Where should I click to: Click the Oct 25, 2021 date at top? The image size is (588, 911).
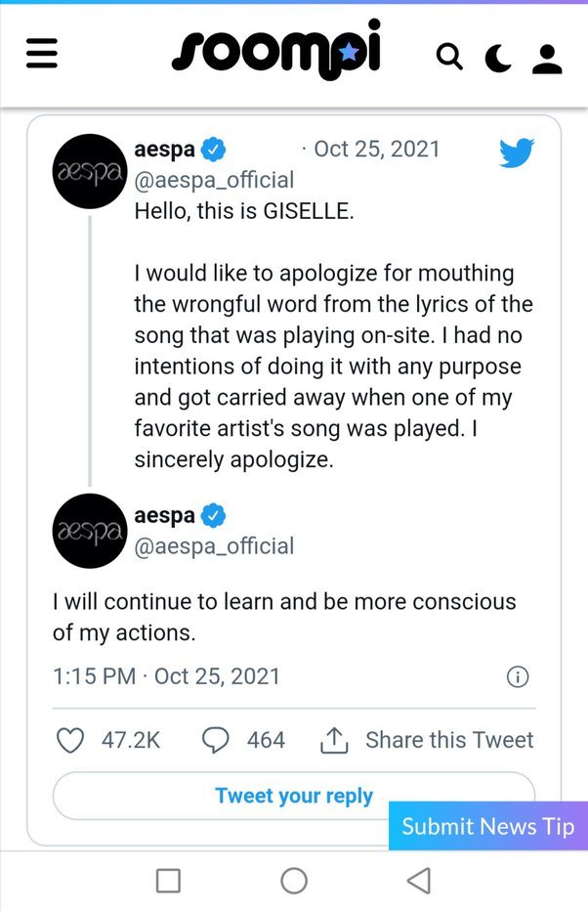376,149
